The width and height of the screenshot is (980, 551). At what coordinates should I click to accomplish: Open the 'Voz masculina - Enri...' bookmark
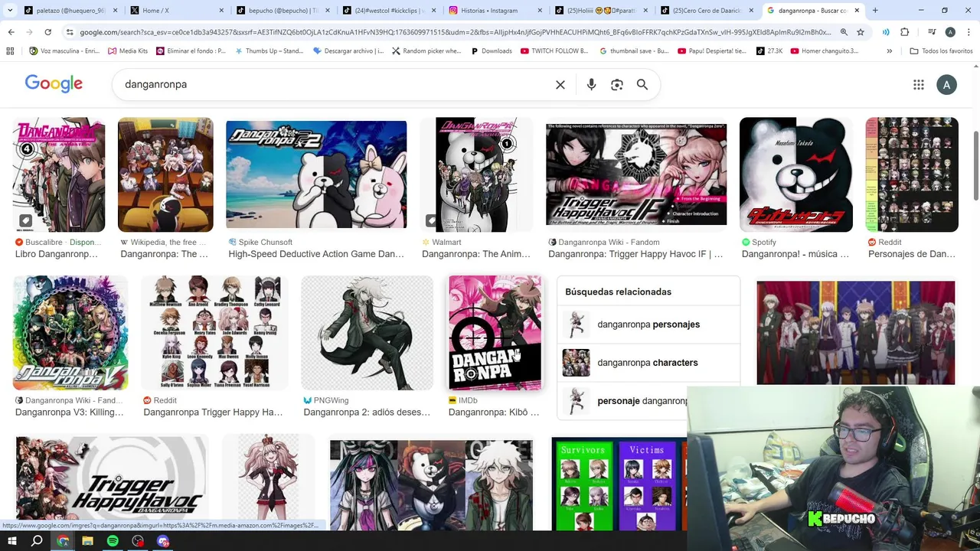pyautogui.click(x=64, y=51)
